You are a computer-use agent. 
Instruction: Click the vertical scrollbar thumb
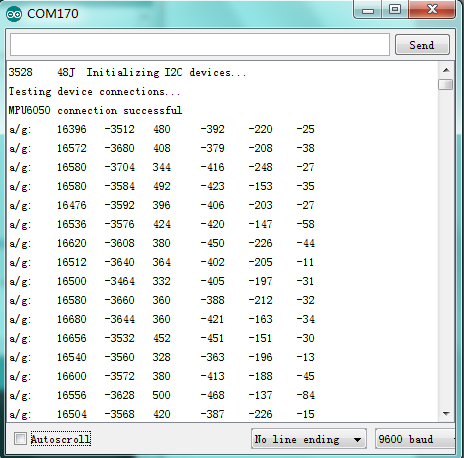pos(446,84)
